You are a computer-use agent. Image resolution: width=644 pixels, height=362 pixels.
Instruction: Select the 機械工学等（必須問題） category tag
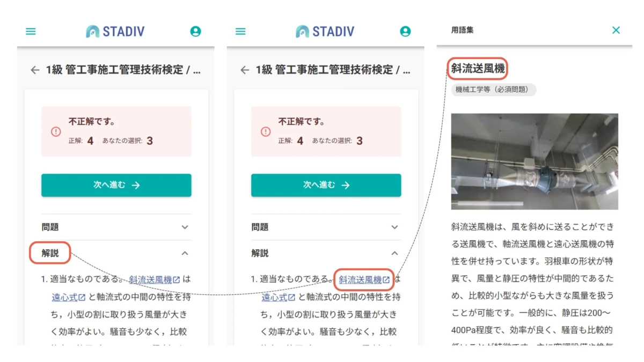click(x=494, y=90)
